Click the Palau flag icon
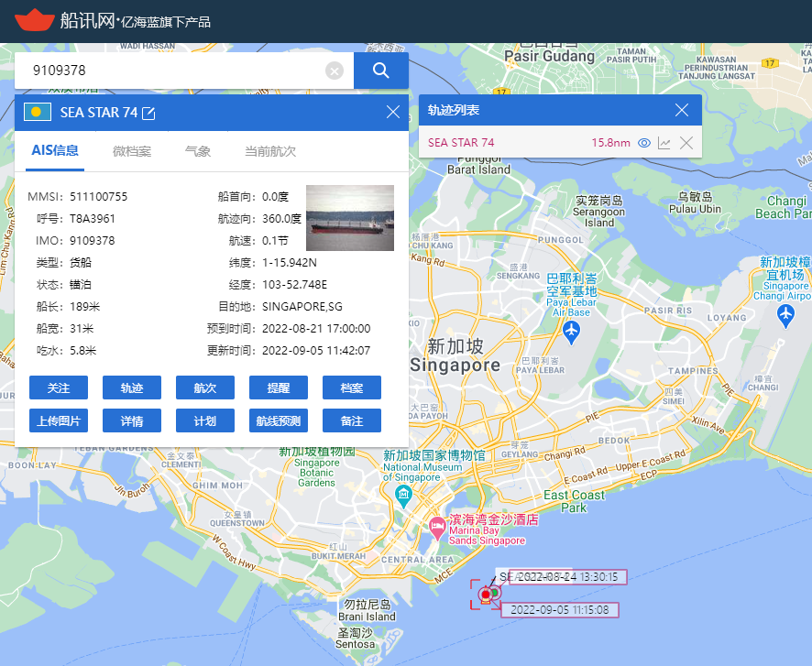 [37, 113]
